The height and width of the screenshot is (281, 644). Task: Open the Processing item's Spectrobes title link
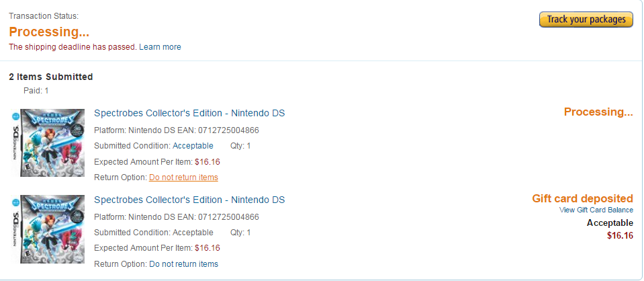[x=189, y=113]
